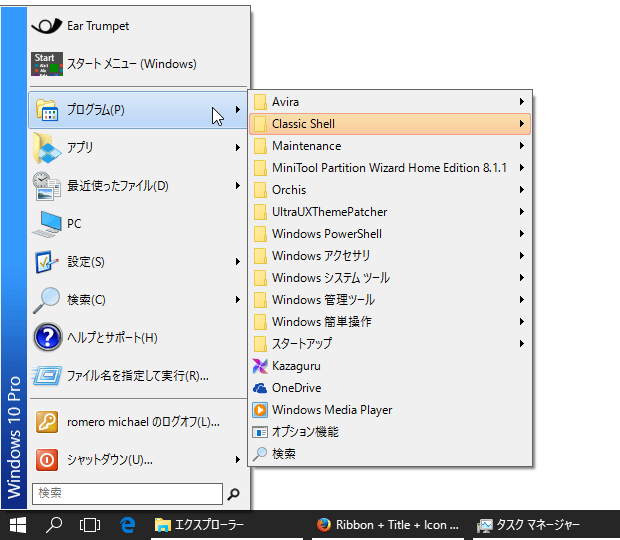Click the taskbar search magnifier icon
The height and width of the screenshot is (540, 620).
(54, 525)
